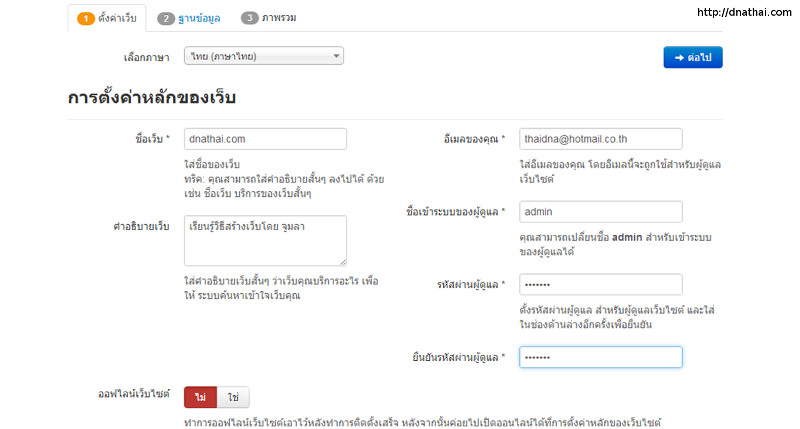Click the orange step 1 number badge

pos(85,18)
